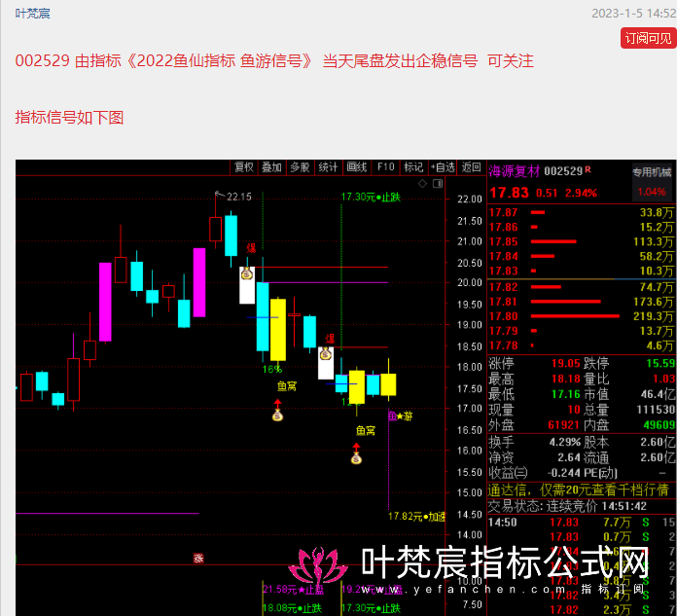Screen dimensions: 677x616
Task: Open the 叠加 overlay option
Action: (x=271, y=167)
